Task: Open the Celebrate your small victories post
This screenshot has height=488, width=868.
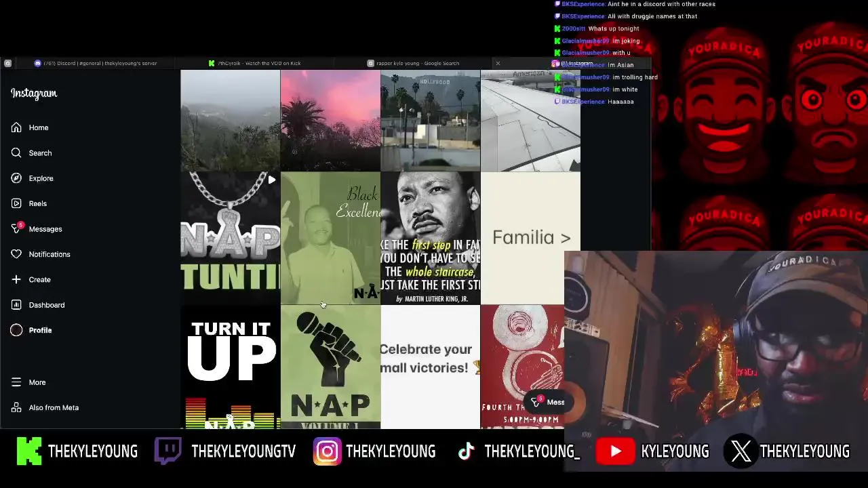Action: [x=430, y=367]
